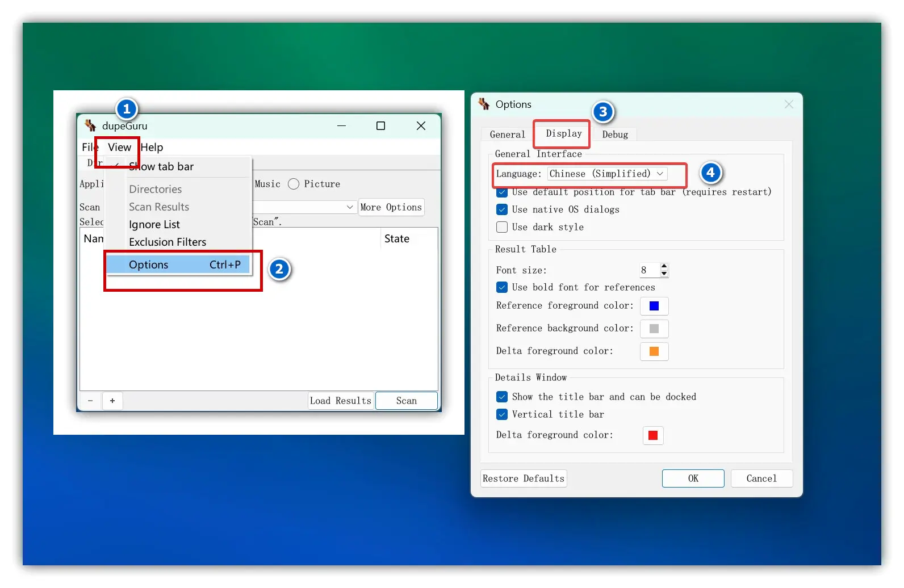Image resolution: width=904 pixels, height=588 pixels.
Task: Pick Reference background color gray swatch
Action: [654, 329]
